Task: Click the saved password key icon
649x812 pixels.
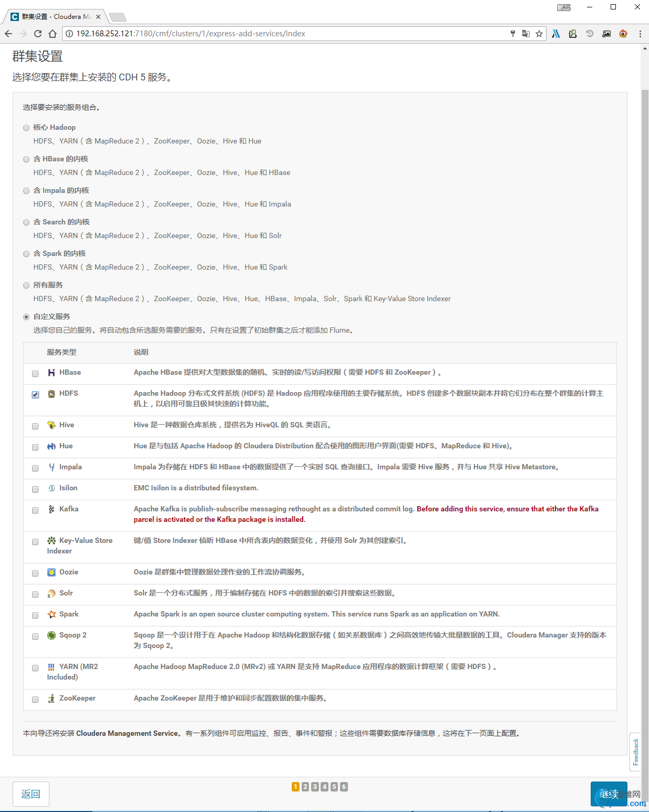Action: (x=513, y=34)
